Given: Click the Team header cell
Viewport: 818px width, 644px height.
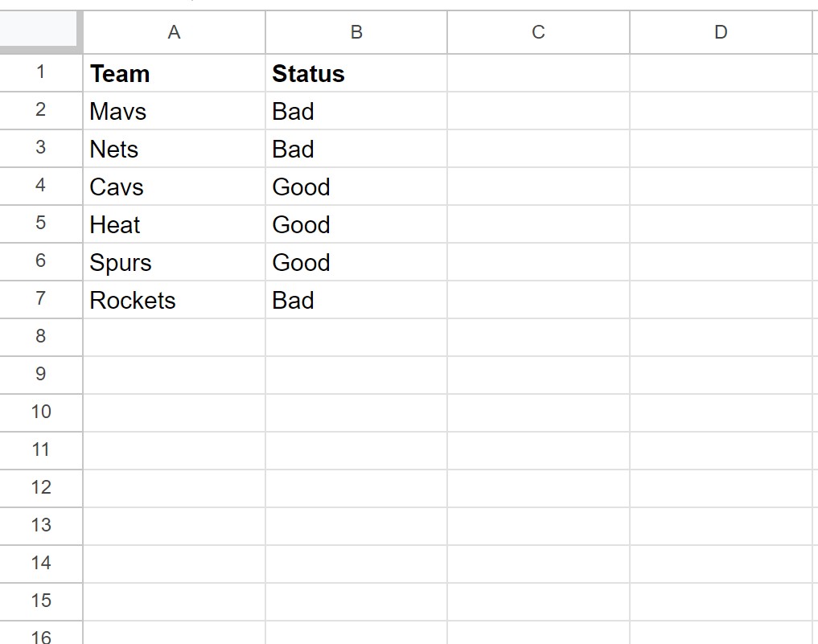Looking at the screenshot, I should pos(175,73).
